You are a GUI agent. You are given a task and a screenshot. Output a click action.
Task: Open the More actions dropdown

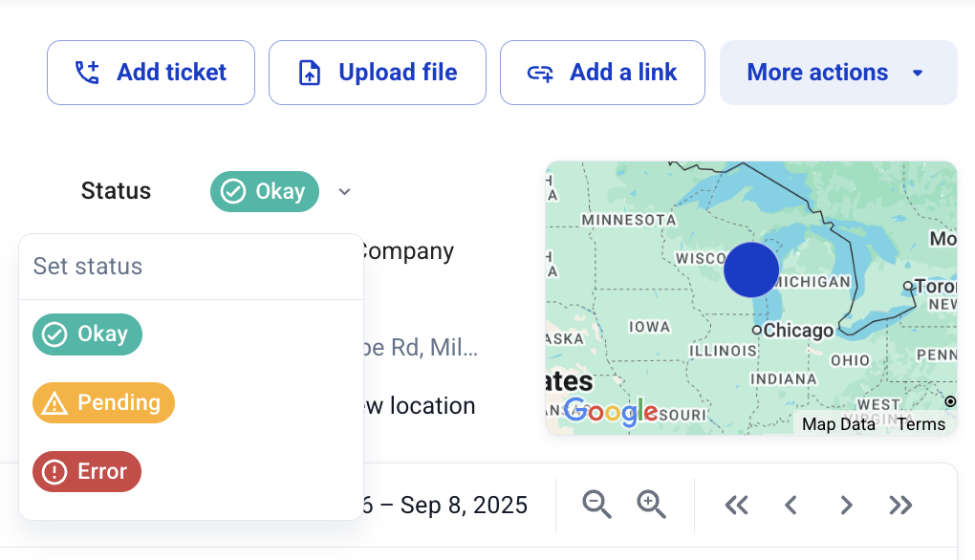[x=838, y=73]
